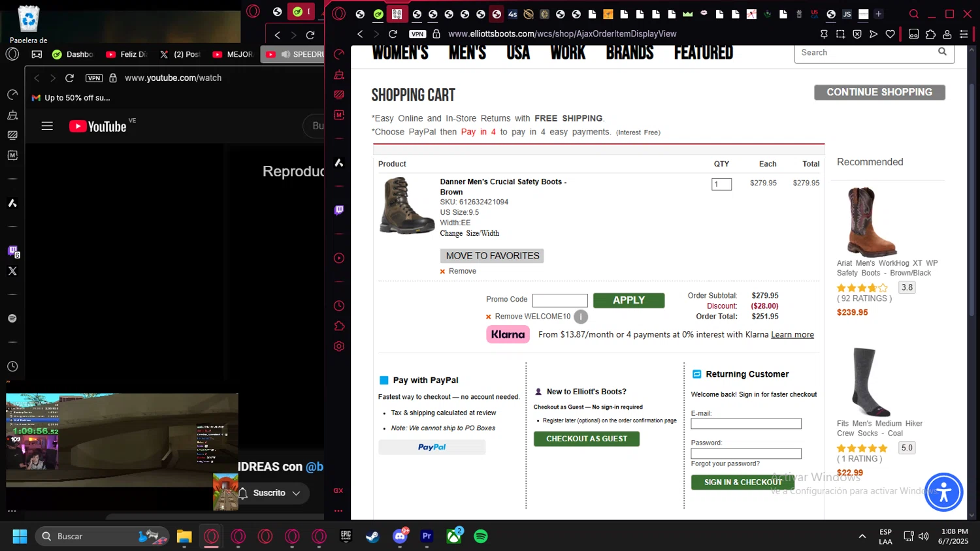Open the WORK menu
The width and height of the screenshot is (980, 551).
click(568, 52)
